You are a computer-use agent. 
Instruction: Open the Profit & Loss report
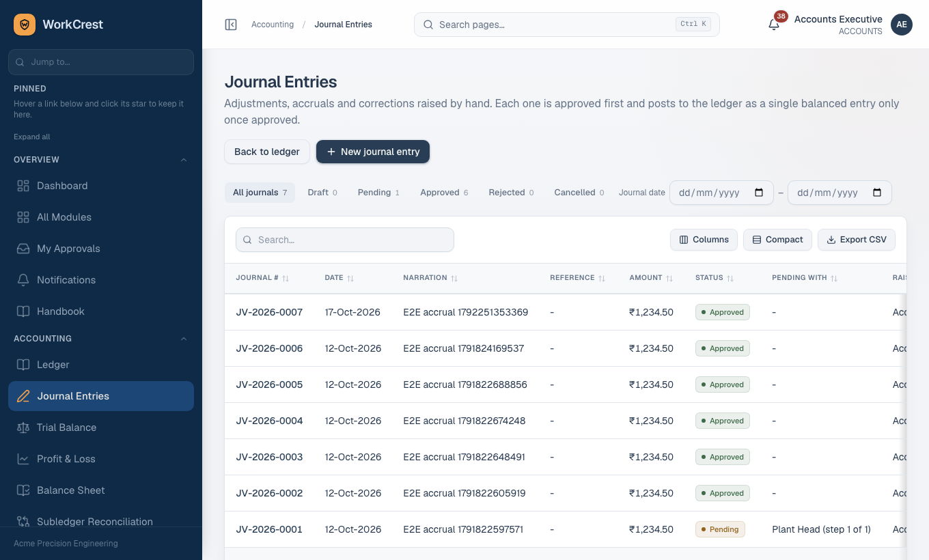pyautogui.click(x=101, y=459)
